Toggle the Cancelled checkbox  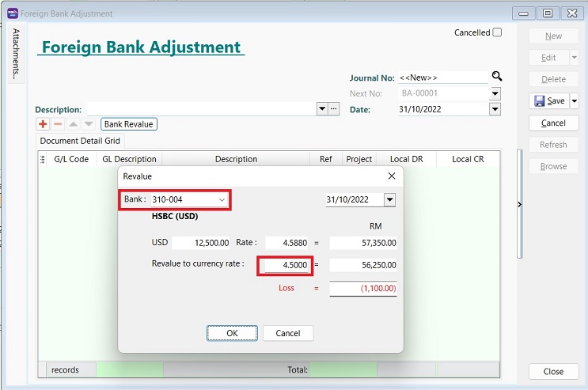(497, 32)
